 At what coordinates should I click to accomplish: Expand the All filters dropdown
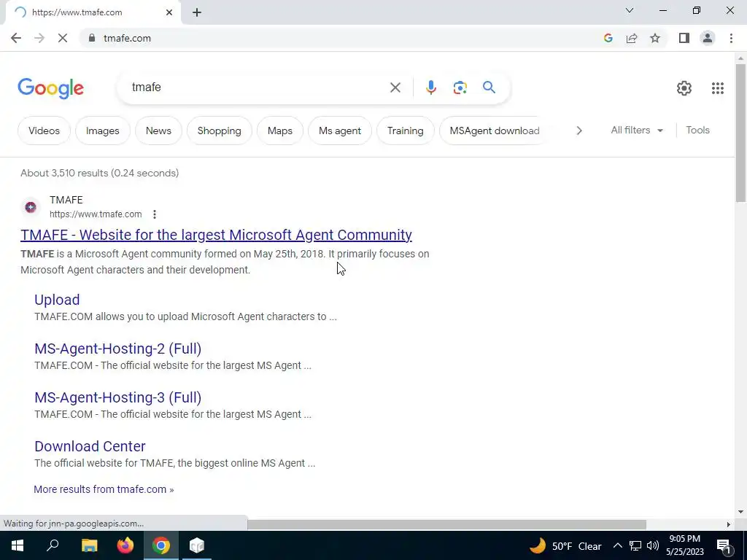point(636,130)
